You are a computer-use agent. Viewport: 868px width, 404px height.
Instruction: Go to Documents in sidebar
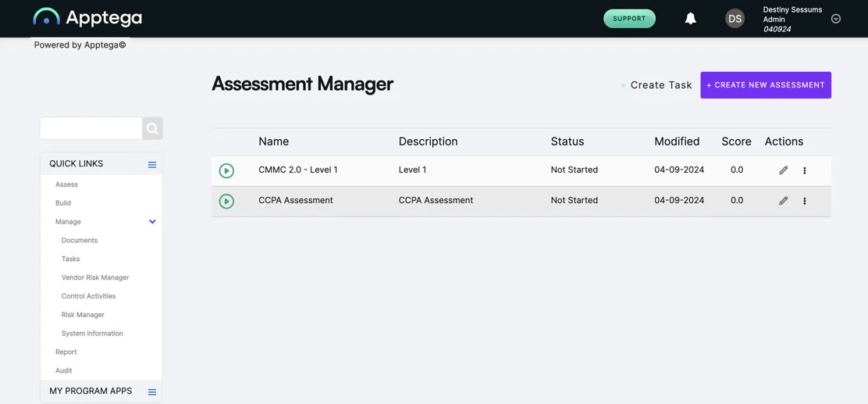[x=79, y=240]
